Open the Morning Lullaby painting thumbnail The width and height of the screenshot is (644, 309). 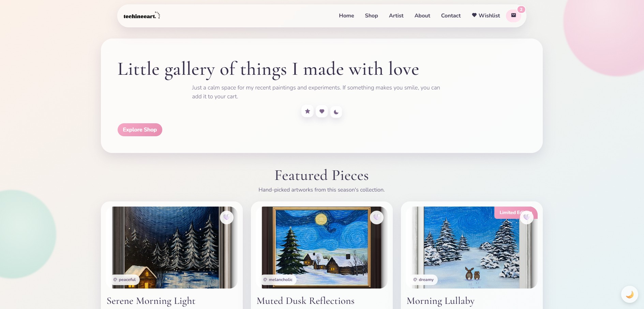point(472,248)
